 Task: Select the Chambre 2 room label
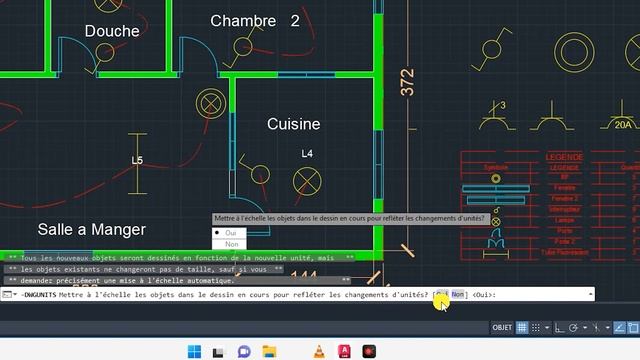point(255,21)
